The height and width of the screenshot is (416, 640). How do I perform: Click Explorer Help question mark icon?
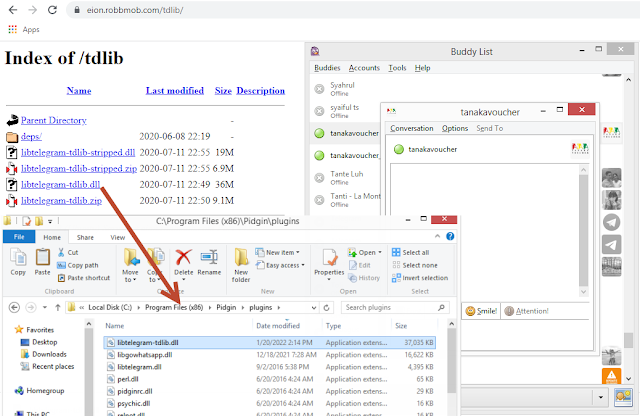(450, 236)
